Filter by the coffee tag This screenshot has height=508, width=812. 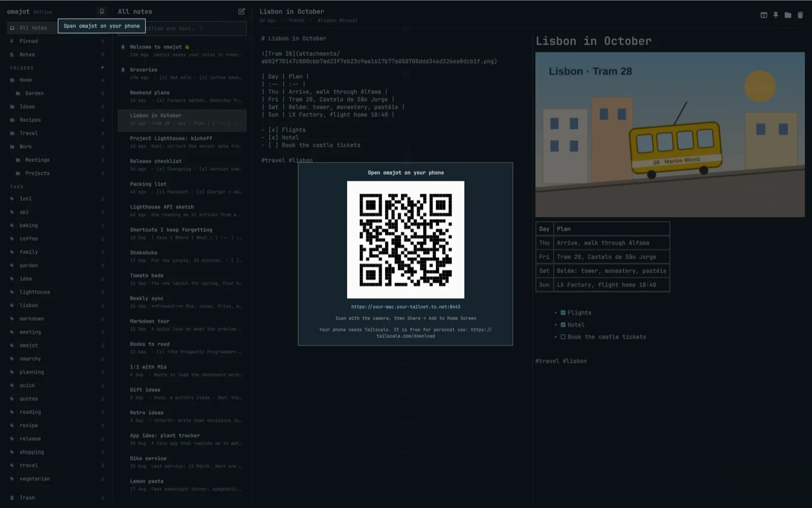(x=57, y=239)
